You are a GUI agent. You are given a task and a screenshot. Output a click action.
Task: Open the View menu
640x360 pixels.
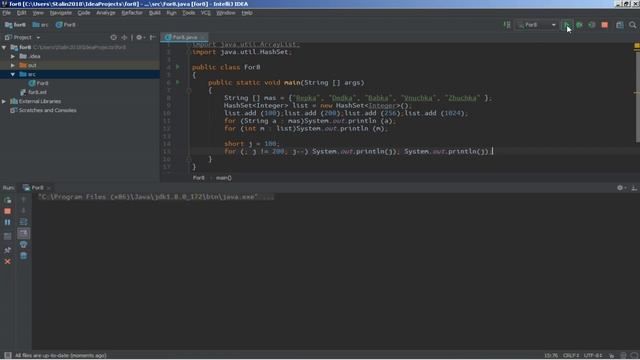click(38, 13)
